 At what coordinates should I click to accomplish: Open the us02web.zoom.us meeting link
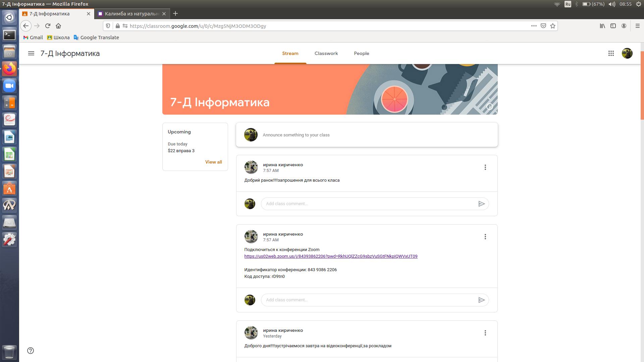(331, 256)
